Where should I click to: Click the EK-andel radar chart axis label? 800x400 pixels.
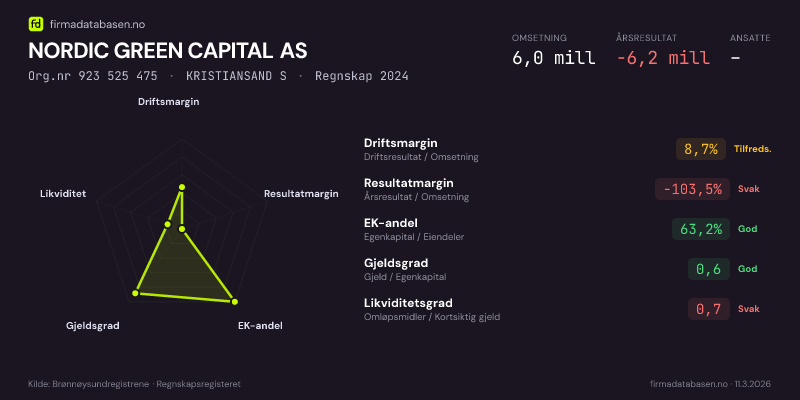(259, 326)
